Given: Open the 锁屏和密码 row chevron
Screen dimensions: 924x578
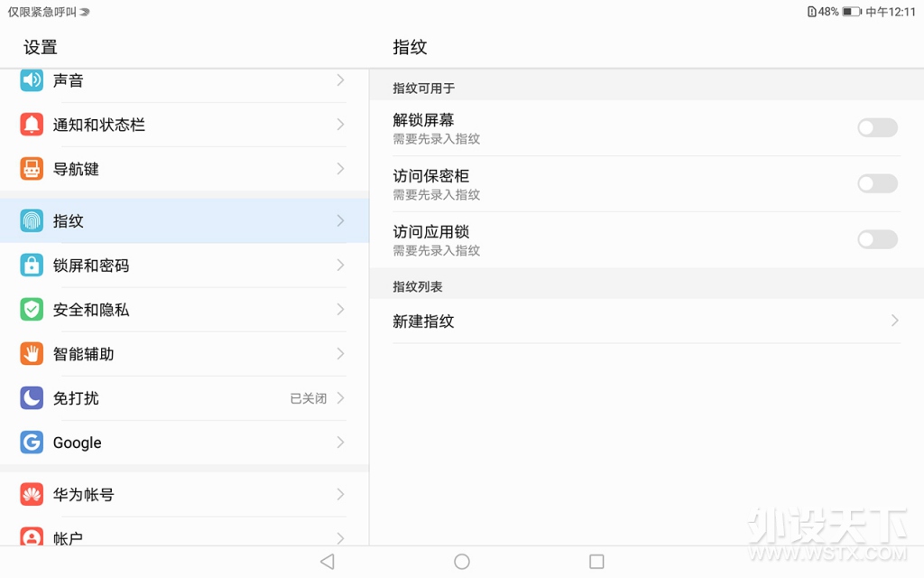Looking at the screenshot, I should tap(340, 266).
